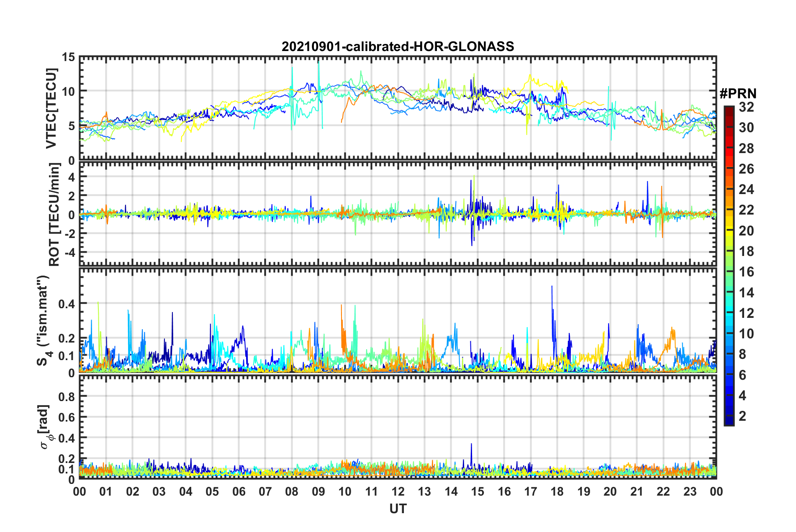Image resolution: width=796 pixels, height=532 pixels.
Task: Click the tallest blue S4 spike near 18 UT
Action: 552,287
